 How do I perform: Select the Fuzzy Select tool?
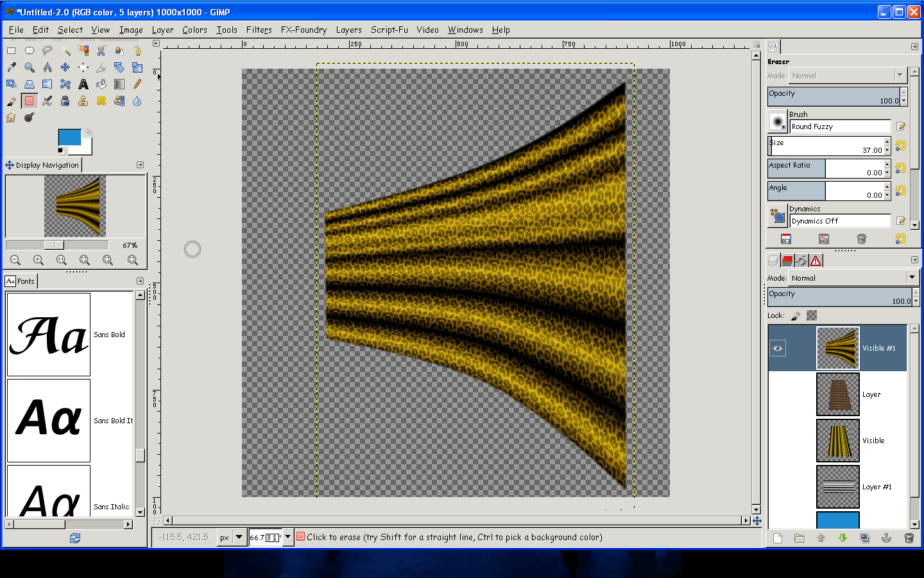[x=65, y=50]
